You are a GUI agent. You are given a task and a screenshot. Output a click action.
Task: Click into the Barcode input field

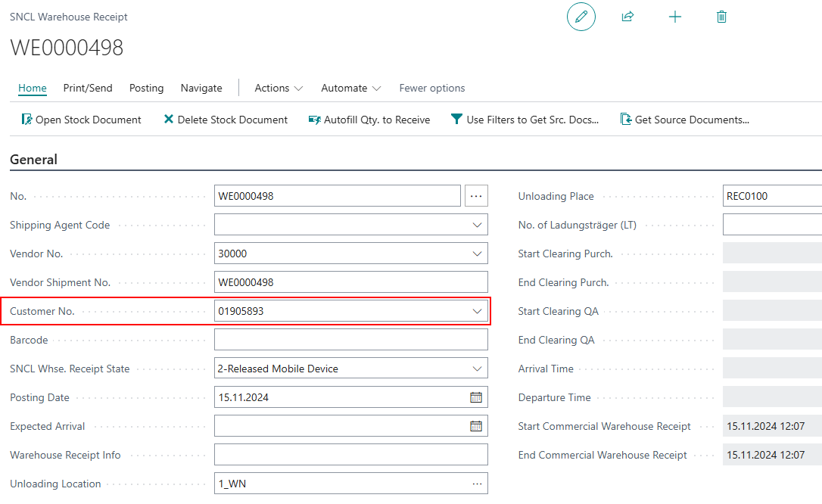coord(351,340)
